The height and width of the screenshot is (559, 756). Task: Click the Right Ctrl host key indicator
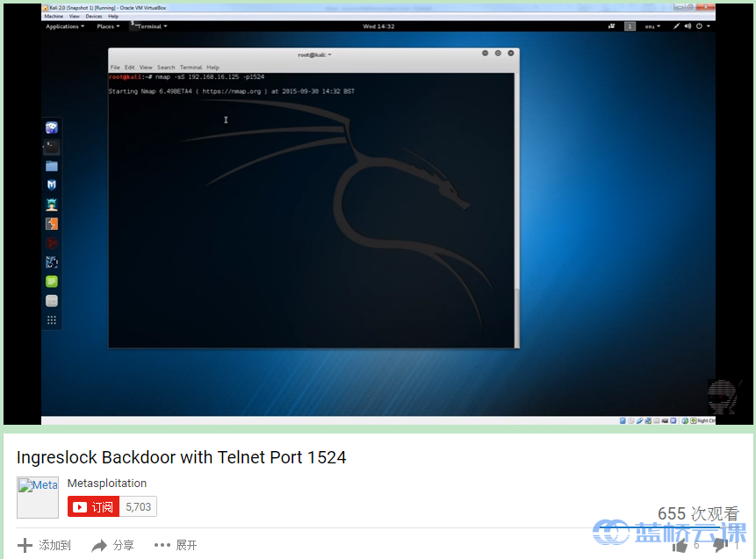(x=706, y=420)
